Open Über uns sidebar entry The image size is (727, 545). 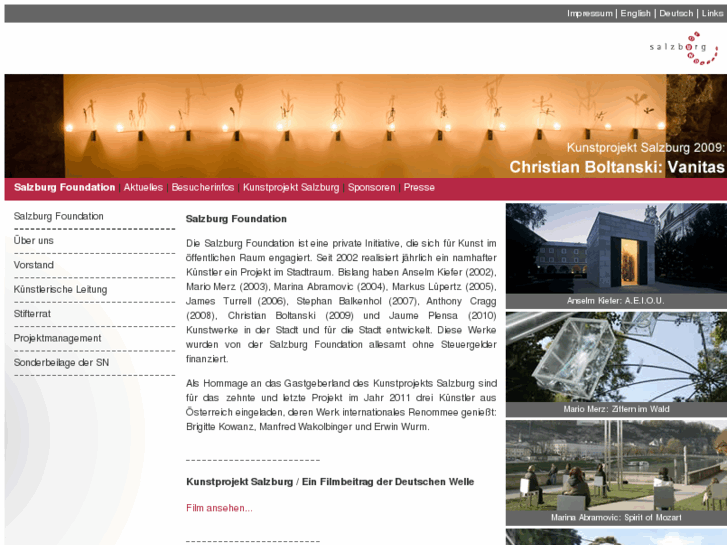click(33, 240)
